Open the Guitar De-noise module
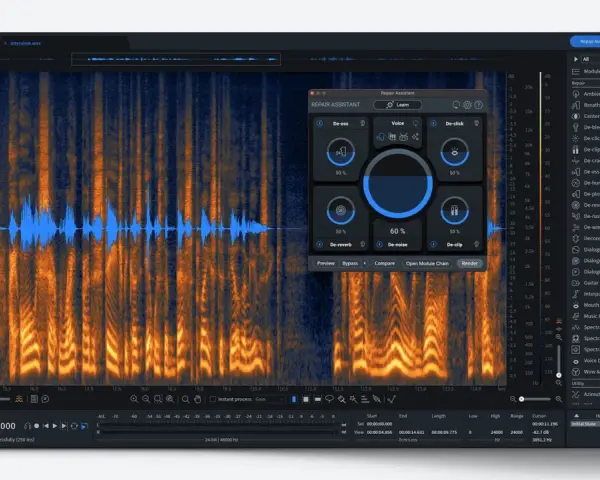Image resolution: width=600 pixels, height=480 pixels. [x=586, y=283]
